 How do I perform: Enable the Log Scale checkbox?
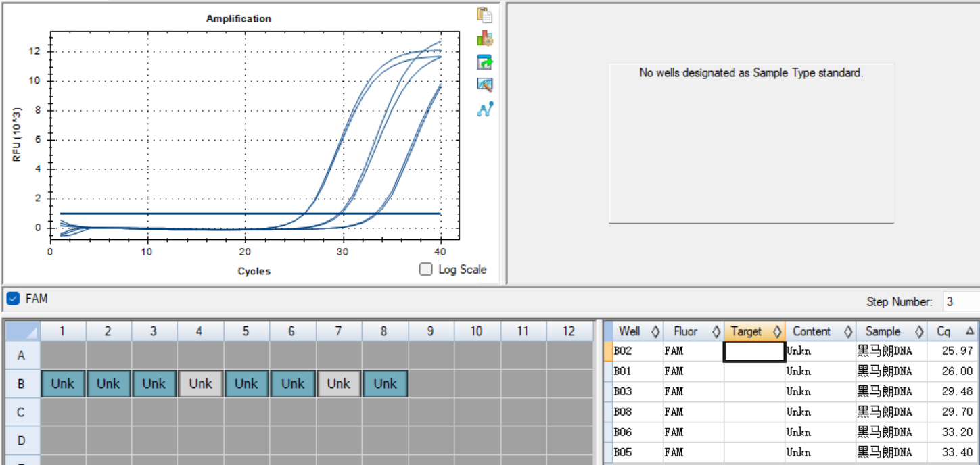tap(426, 269)
